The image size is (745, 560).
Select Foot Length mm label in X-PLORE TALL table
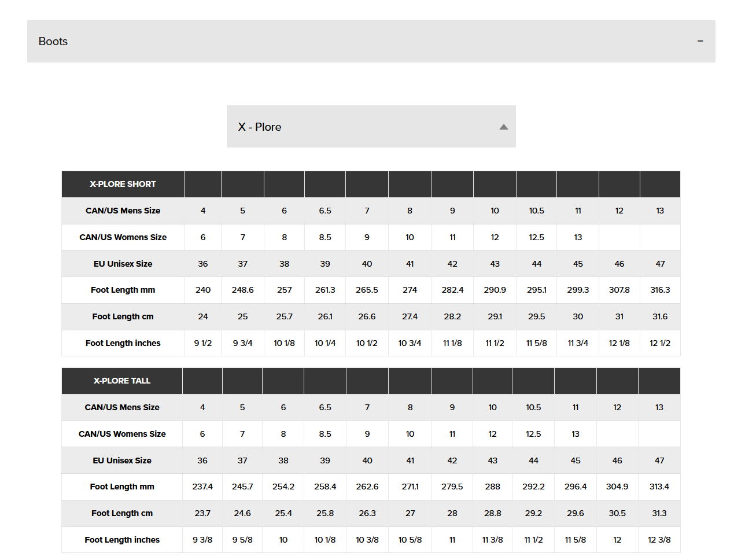pos(122,487)
